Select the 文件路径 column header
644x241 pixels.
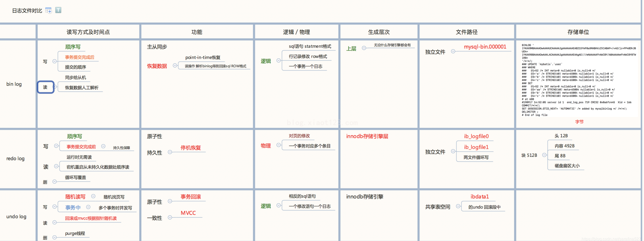point(466,32)
